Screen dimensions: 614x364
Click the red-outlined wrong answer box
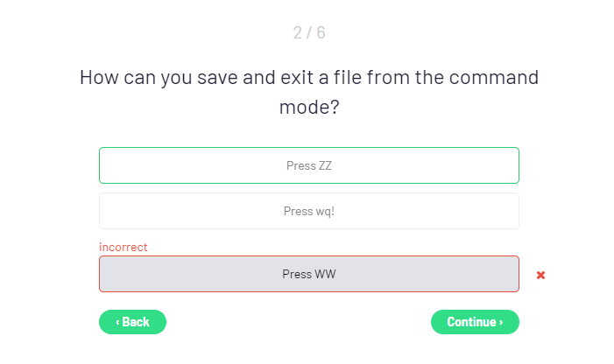tap(308, 274)
